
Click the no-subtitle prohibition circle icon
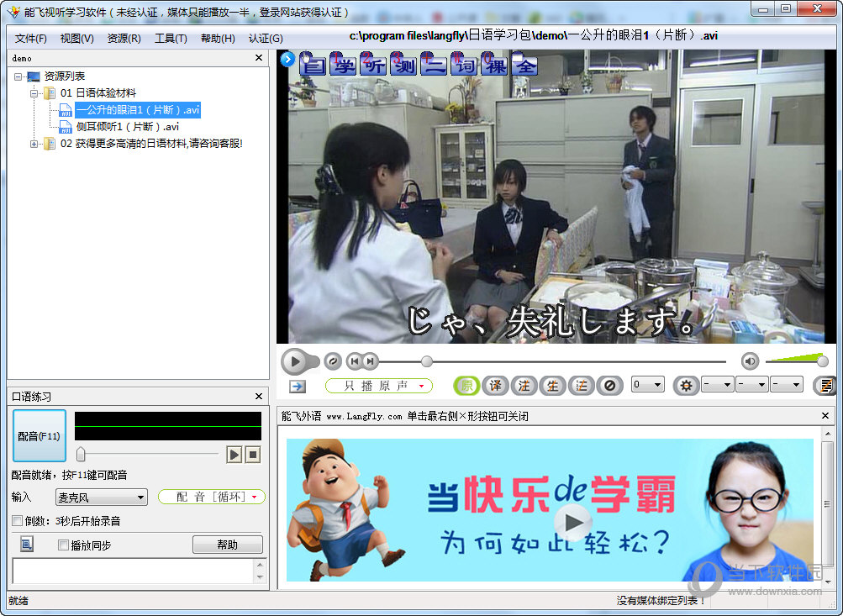coord(609,386)
